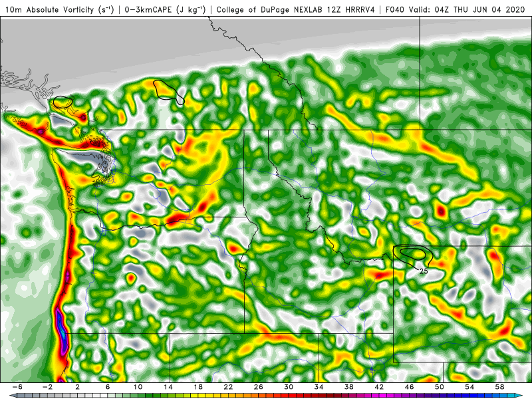Click the '54' colorbar scale value

click(470, 387)
